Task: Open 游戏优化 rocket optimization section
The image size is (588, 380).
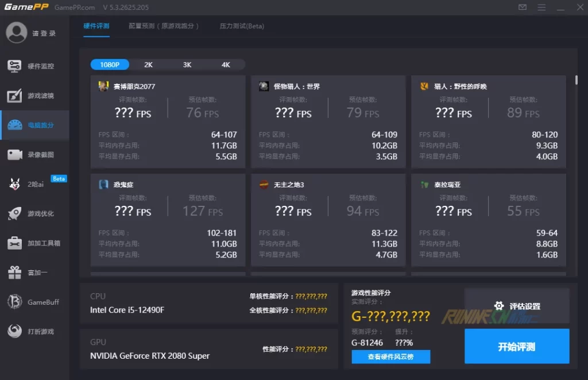Action: point(34,214)
